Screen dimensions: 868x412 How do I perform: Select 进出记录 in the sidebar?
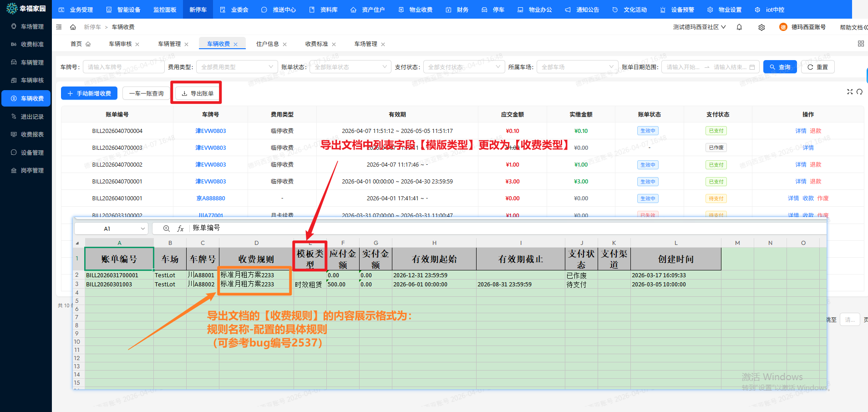32,117
